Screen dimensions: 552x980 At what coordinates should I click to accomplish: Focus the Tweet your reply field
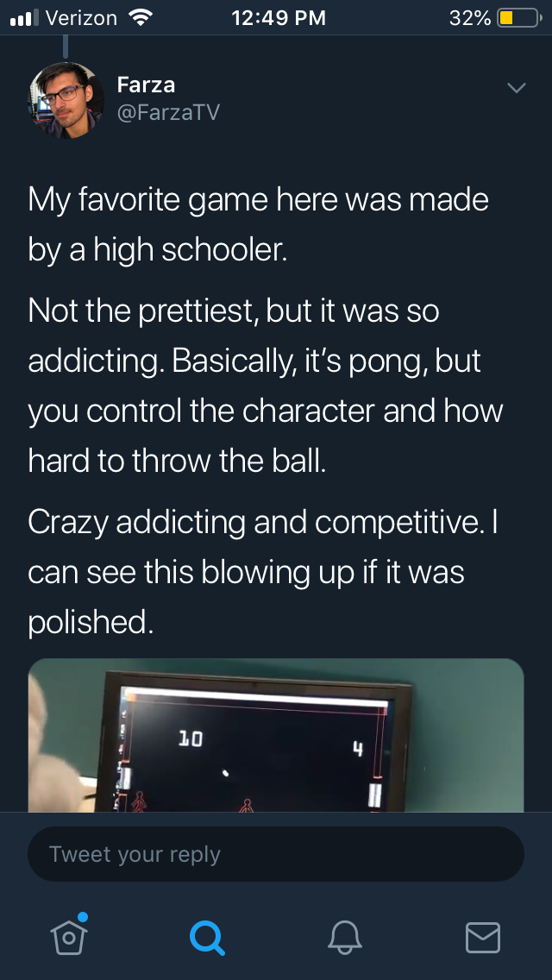click(x=276, y=854)
